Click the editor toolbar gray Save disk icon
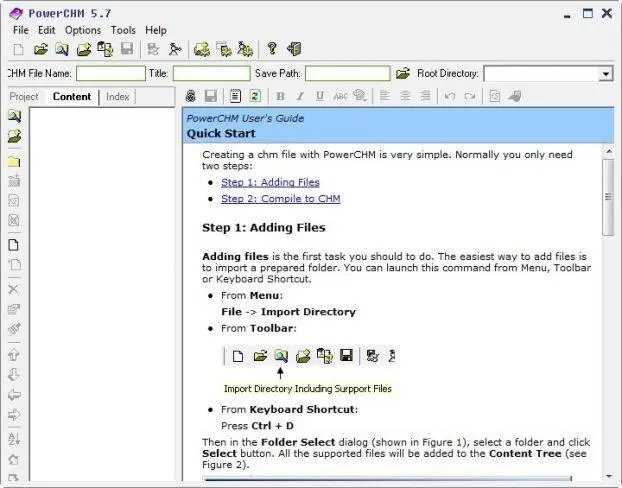Screen dimensions: 622x488 (211, 96)
